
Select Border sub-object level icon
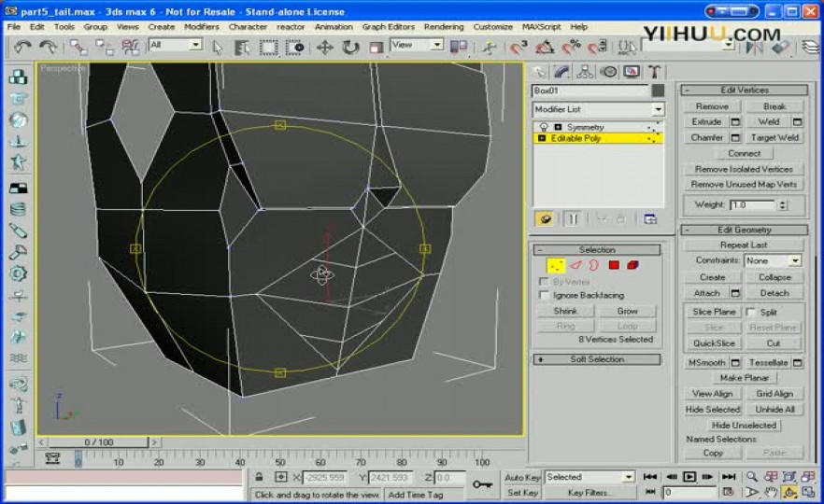tap(594, 265)
